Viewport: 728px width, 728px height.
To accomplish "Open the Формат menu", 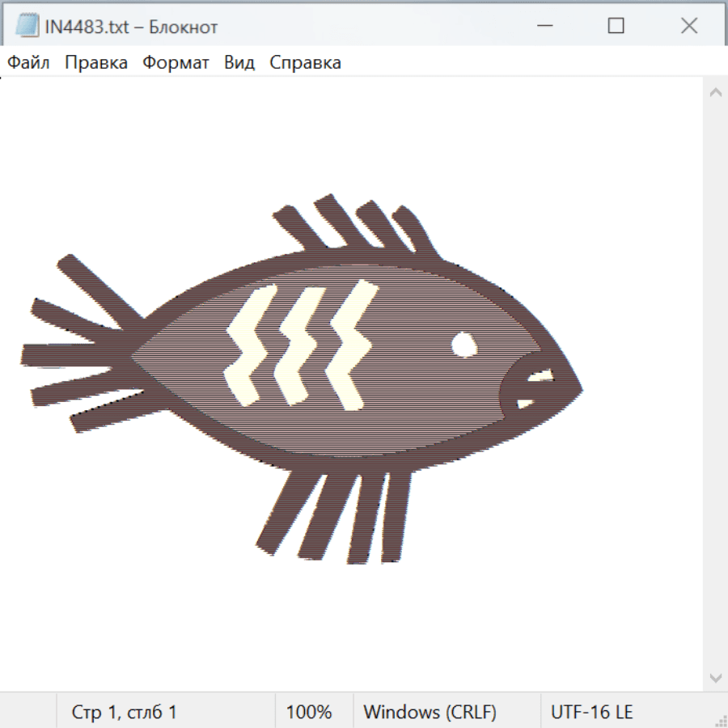I will (176, 63).
